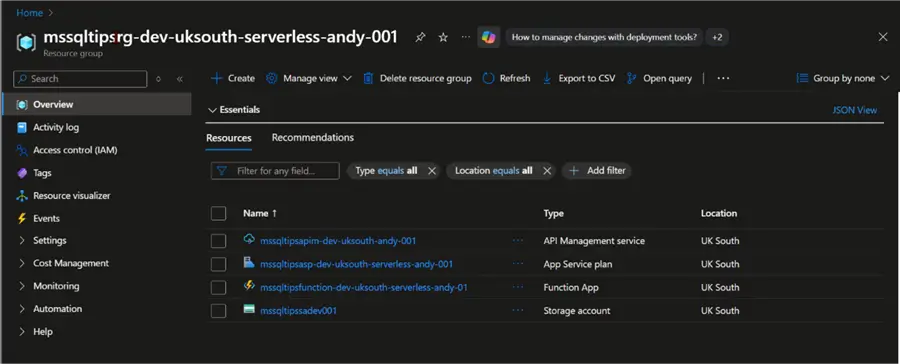Export the resources to CSV

[x=579, y=79]
